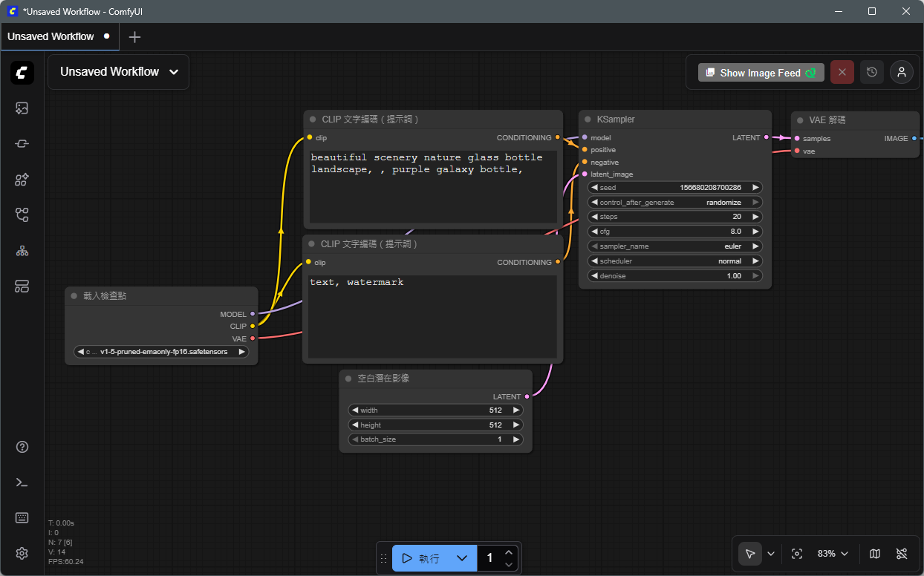Open the templates sidebar icon
The width and height of the screenshot is (924, 576).
pos(22,287)
